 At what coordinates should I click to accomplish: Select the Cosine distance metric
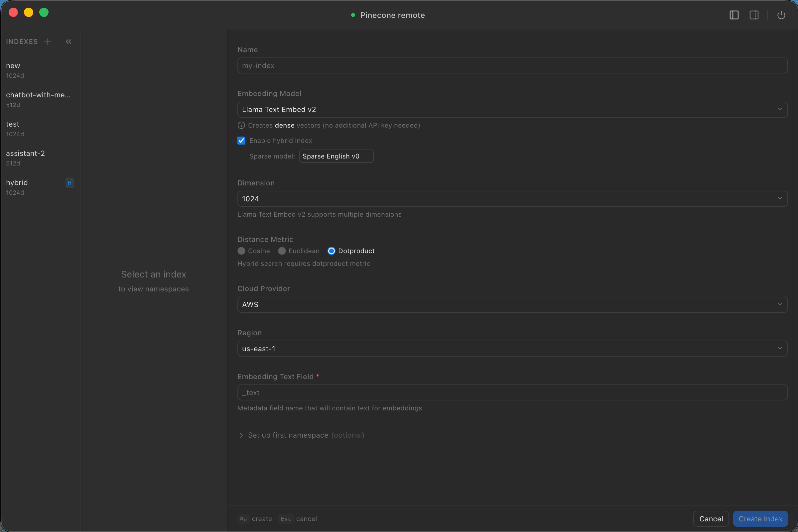241,251
